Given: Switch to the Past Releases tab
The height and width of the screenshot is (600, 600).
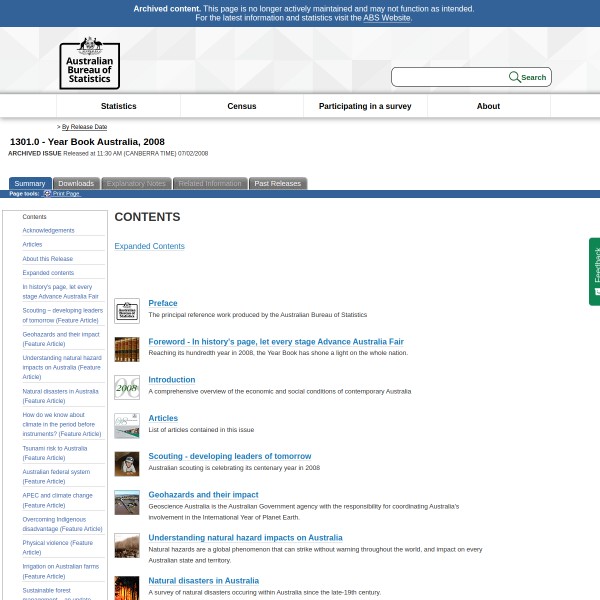Looking at the screenshot, I should click(277, 183).
